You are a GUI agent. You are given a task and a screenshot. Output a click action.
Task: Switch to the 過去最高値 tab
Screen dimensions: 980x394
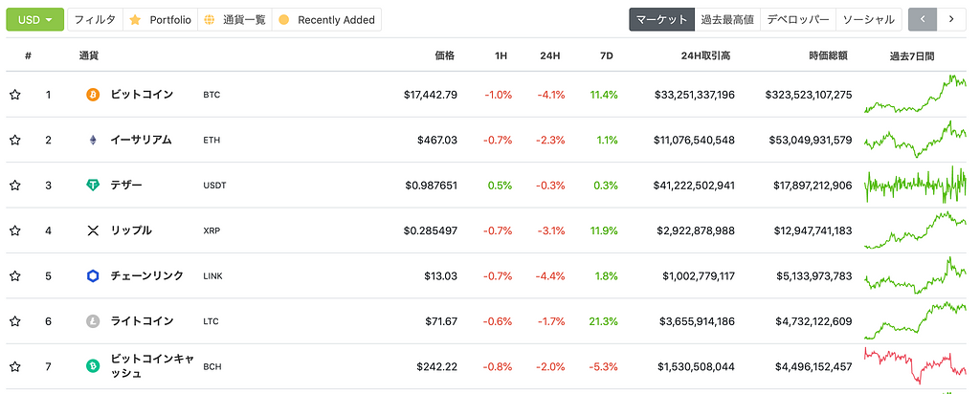tap(726, 19)
